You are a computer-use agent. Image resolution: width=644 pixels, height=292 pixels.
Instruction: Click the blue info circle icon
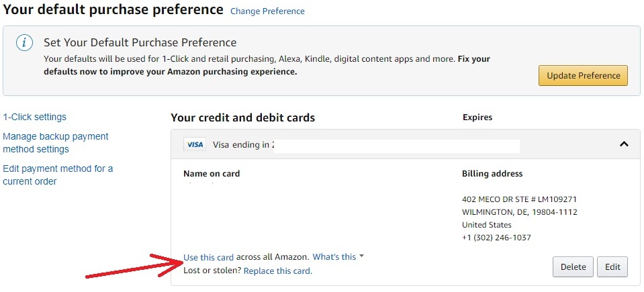[x=24, y=43]
